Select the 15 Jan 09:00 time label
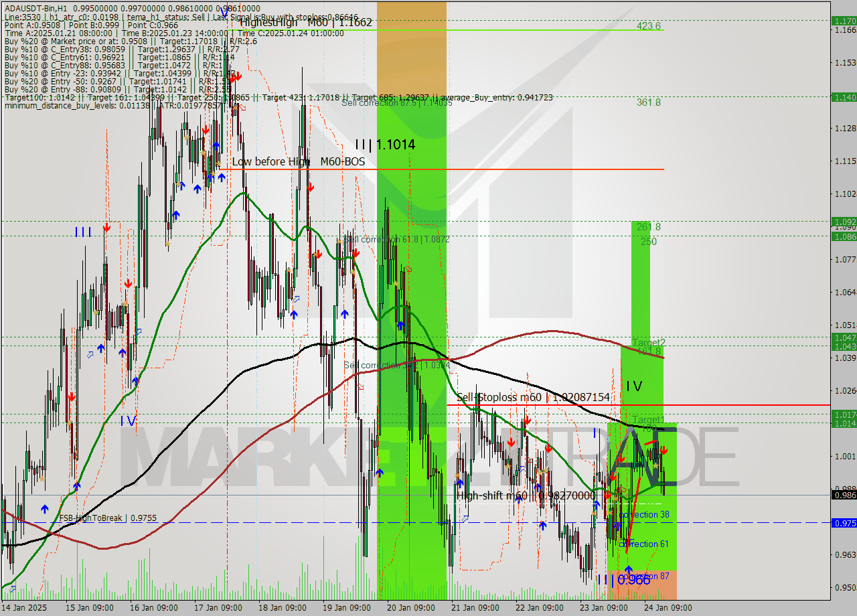Screen dimensions: 857x616 tap(88, 608)
